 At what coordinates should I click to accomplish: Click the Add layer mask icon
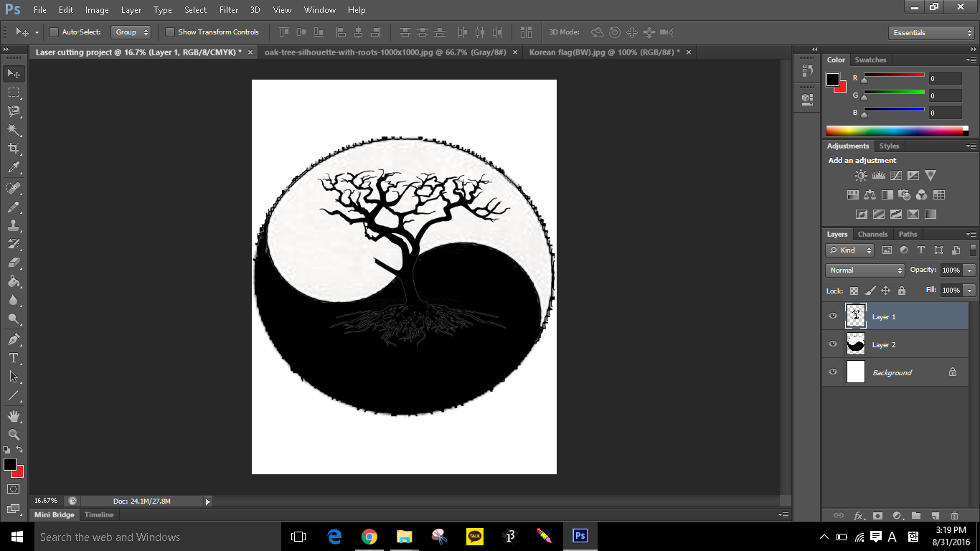pyautogui.click(x=877, y=515)
